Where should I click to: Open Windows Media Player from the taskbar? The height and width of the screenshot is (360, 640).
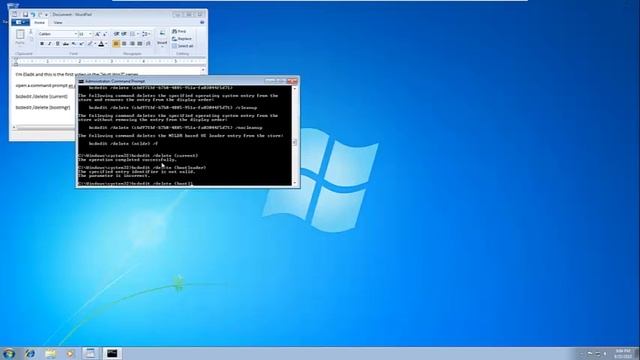(x=70, y=353)
